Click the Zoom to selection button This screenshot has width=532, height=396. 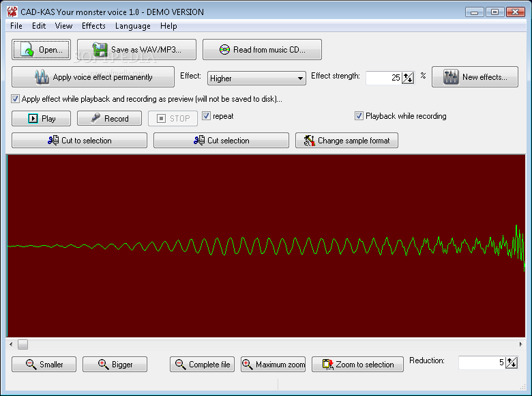click(x=357, y=365)
